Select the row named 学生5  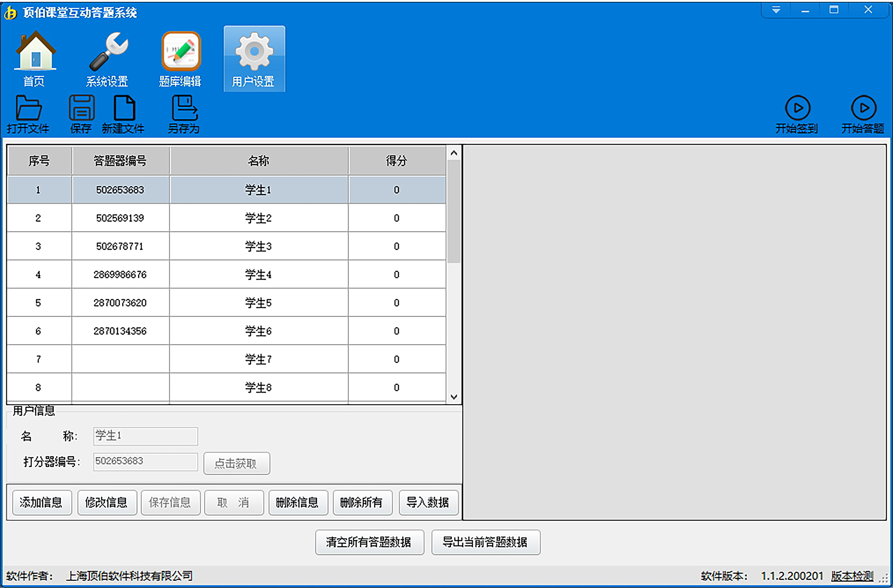pos(227,303)
